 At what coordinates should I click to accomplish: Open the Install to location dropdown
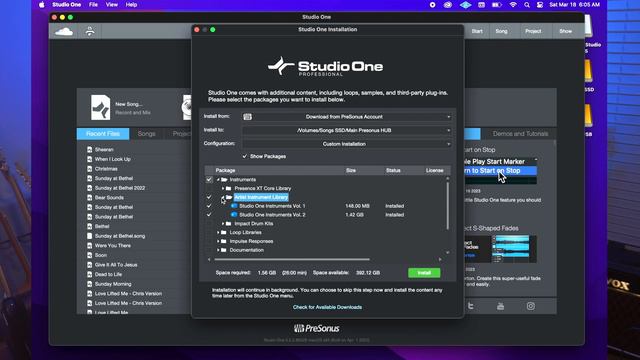click(347, 130)
